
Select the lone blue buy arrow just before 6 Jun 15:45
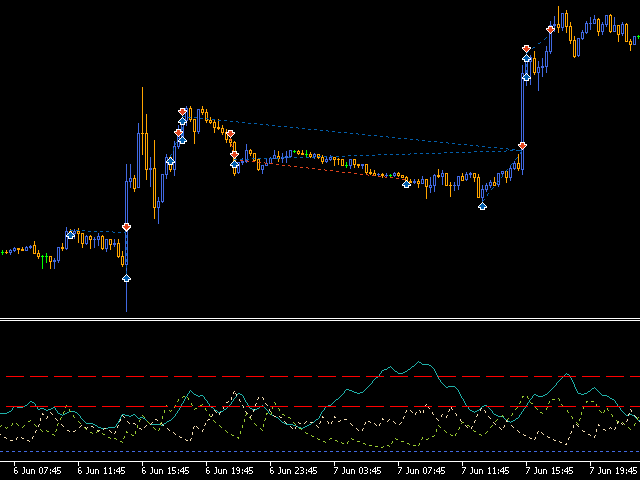pos(170,161)
